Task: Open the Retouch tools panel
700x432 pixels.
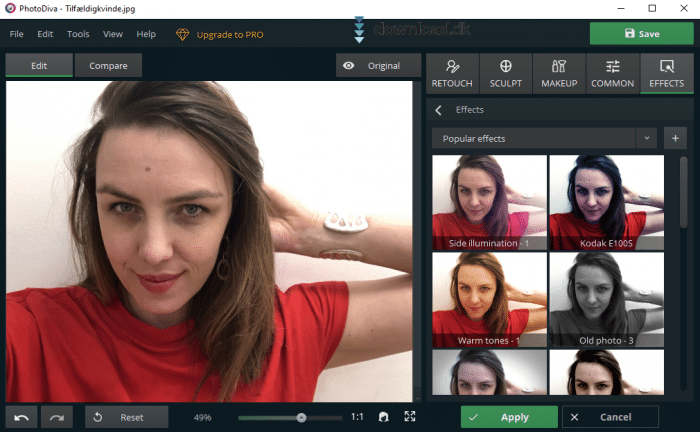Action: click(x=452, y=73)
